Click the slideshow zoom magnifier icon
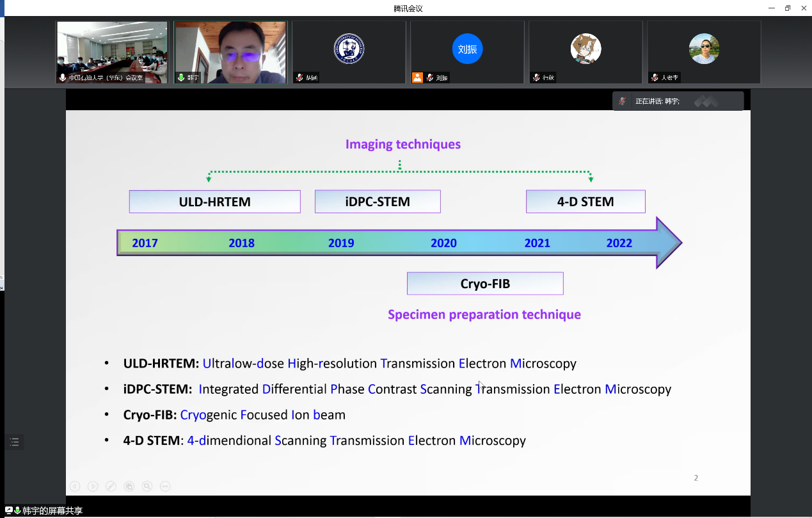 147,486
